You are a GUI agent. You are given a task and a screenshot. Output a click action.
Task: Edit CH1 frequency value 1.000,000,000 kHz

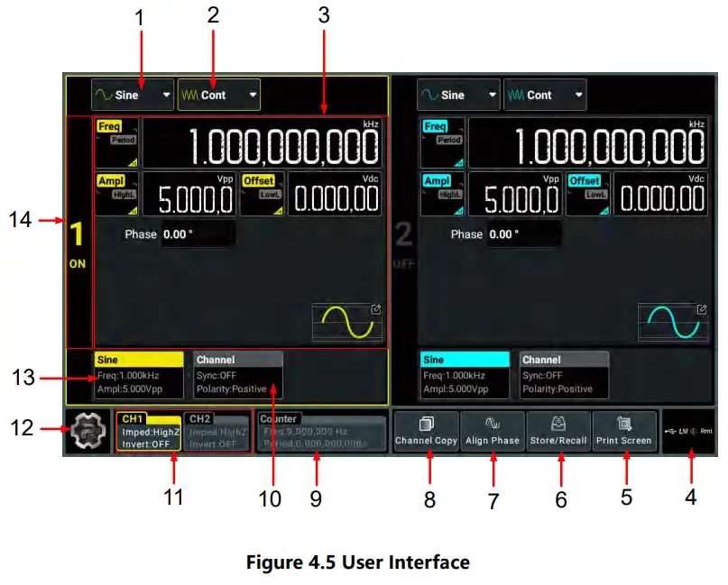[263, 143]
